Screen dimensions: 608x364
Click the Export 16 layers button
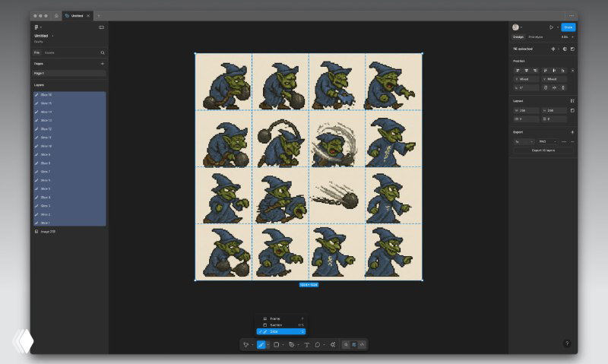543,150
